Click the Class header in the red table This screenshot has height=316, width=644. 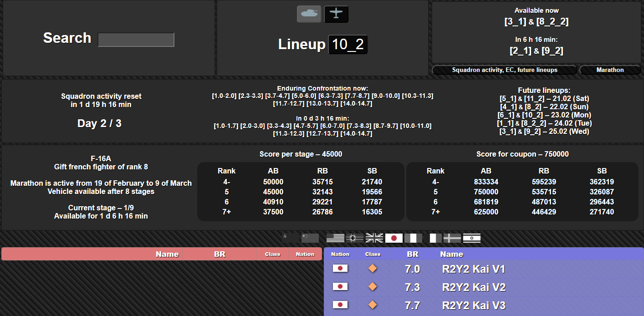(272, 254)
